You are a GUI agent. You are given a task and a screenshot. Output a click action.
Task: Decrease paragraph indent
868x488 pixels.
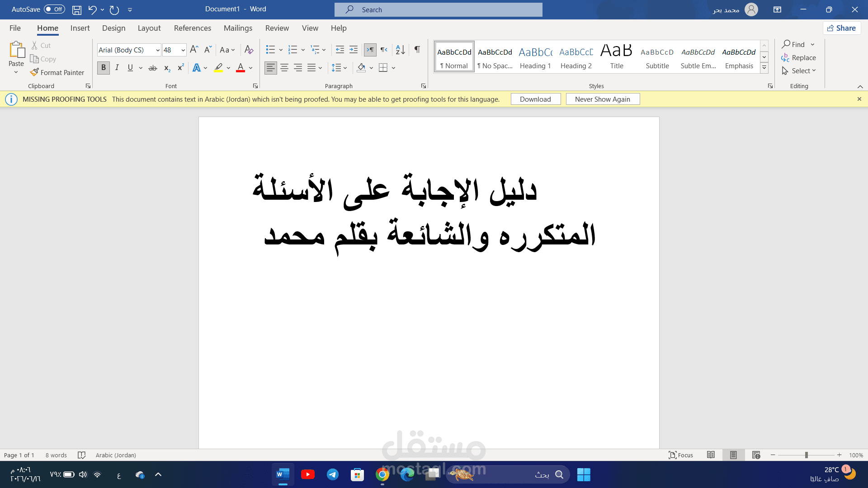click(340, 50)
